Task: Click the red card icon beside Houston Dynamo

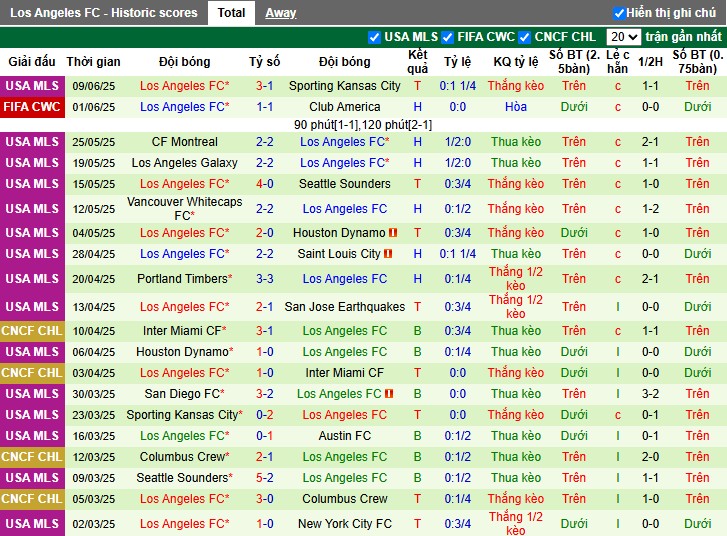Action: coord(393,233)
